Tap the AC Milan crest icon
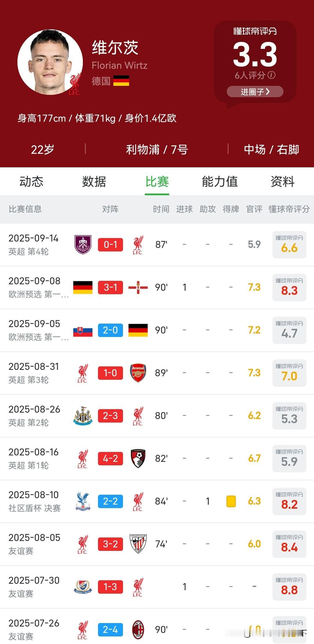The width and height of the screenshot is (314, 644). click(138, 629)
